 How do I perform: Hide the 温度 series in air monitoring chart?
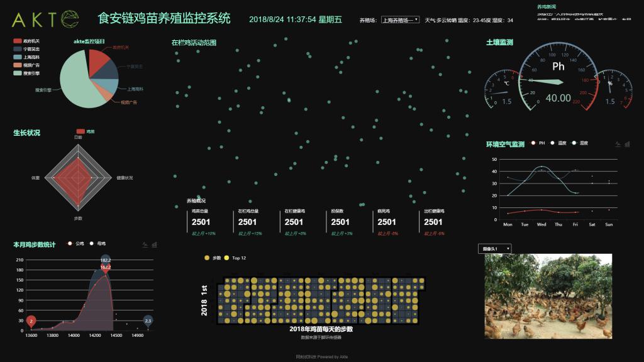click(x=552, y=143)
